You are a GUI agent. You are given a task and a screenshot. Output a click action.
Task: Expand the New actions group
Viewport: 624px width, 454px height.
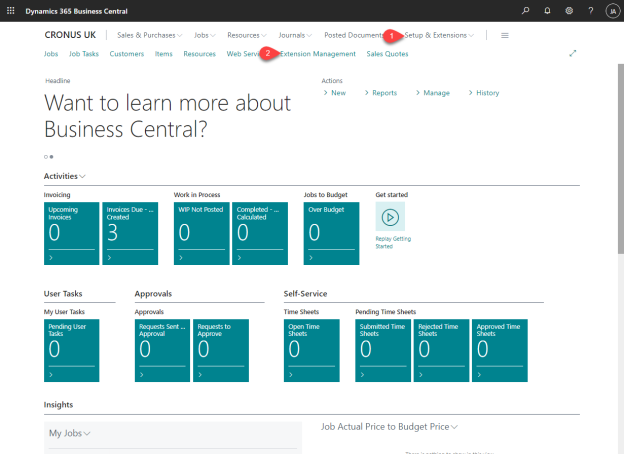335,93
